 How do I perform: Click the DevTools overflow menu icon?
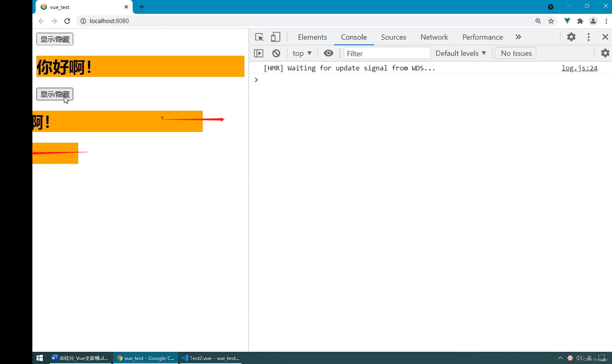[x=588, y=37]
